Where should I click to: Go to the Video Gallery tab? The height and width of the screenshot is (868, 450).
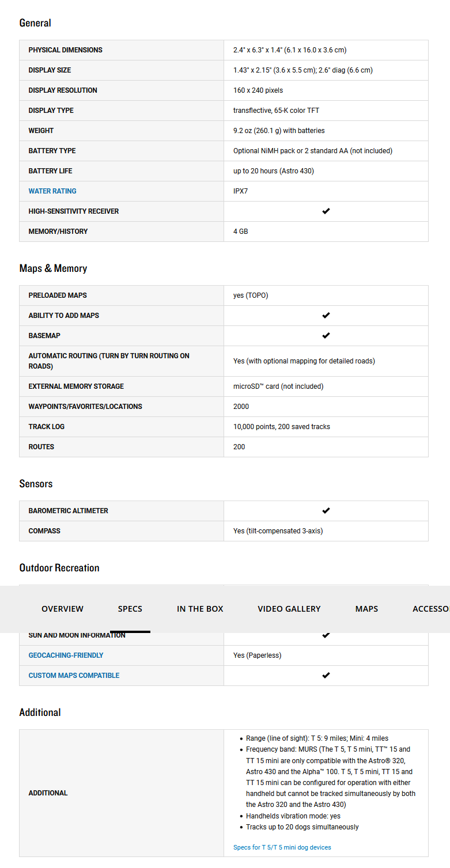pos(289,609)
